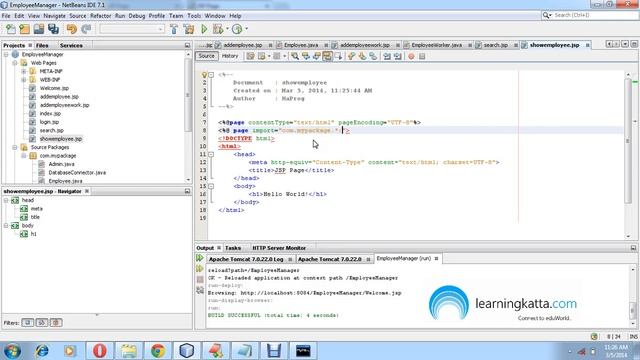Click the Windows Start orb

(12, 351)
